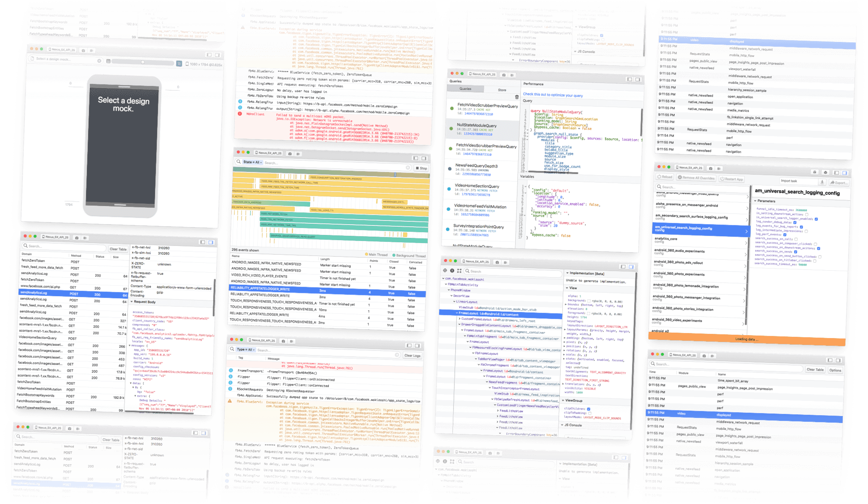Capture a screenshot in the GraphQL Queries window

coord(504,75)
